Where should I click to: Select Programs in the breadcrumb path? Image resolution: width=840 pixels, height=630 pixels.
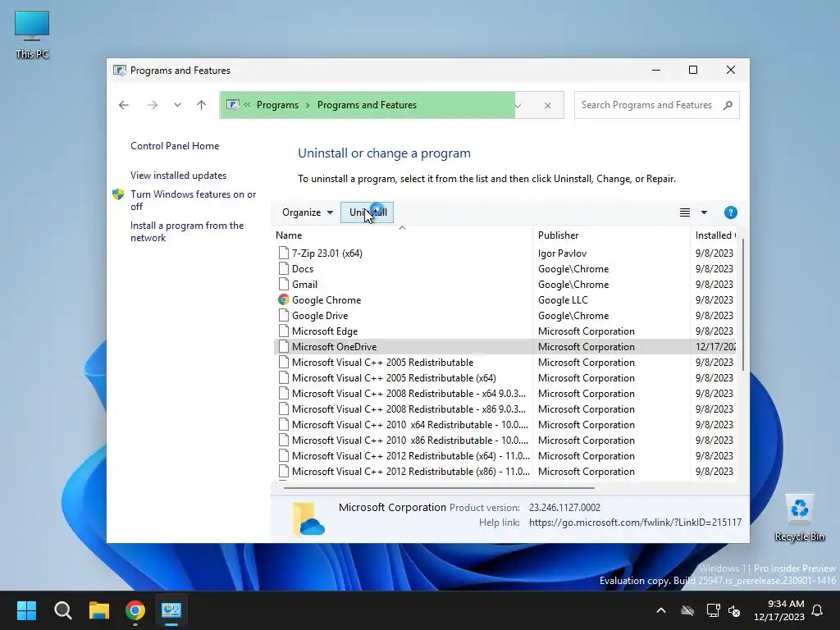tap(277, 105)
